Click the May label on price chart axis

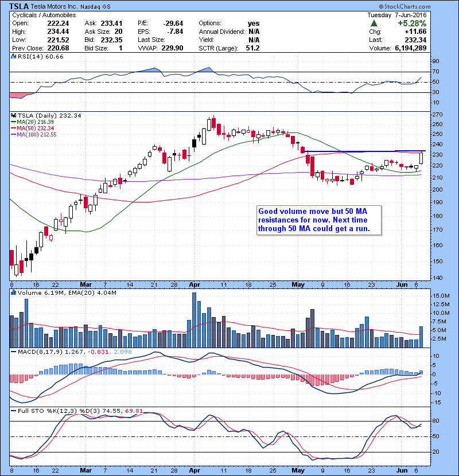click(298, 284)
